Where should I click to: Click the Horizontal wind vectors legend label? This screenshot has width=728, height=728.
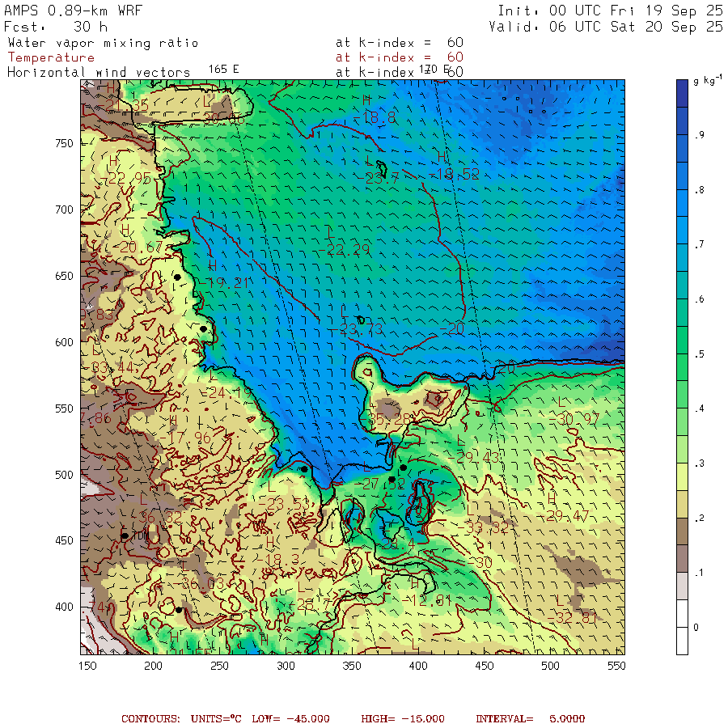tap(99, 72)
